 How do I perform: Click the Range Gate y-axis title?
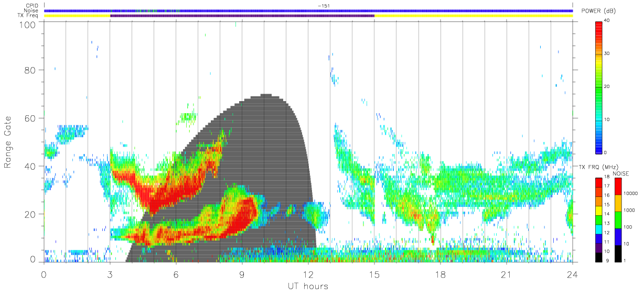click(8, 142)
